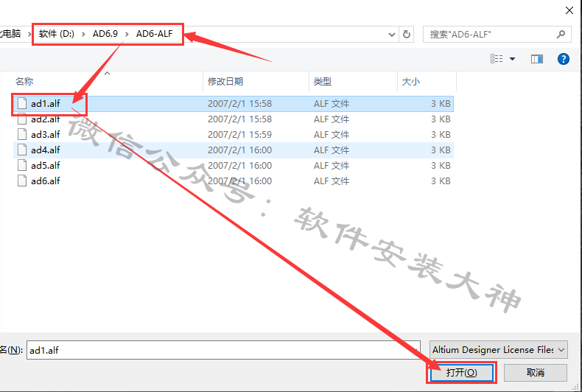Sort by 修改日期 column header

tap(225, 81)
